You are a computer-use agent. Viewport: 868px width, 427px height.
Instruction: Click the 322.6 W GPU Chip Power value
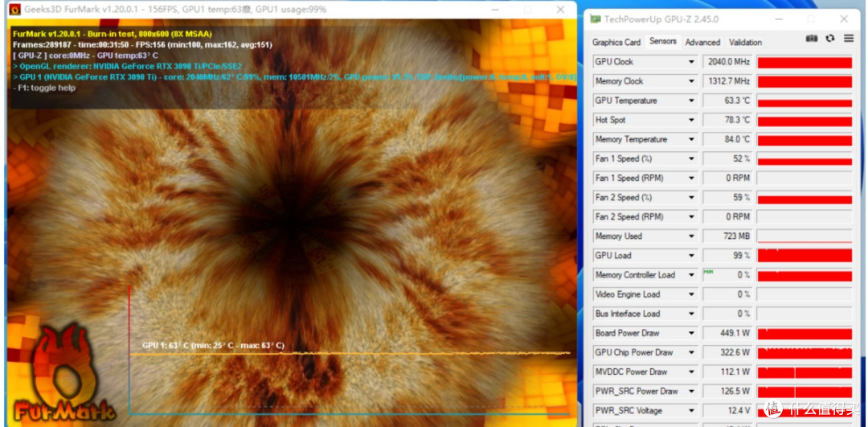727,353
